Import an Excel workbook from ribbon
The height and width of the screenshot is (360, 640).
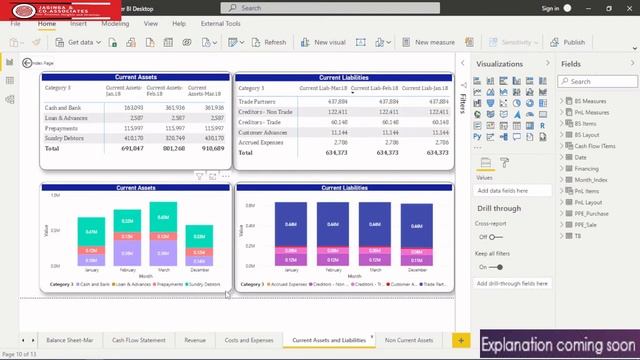tap(113, 42)
